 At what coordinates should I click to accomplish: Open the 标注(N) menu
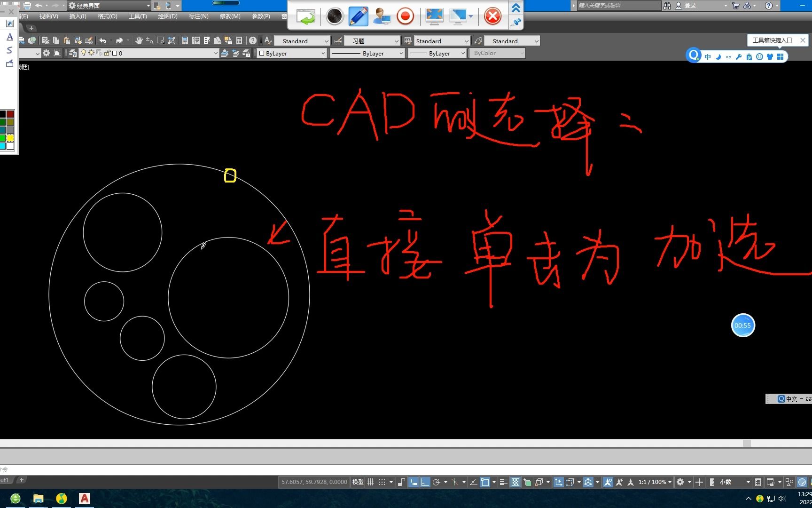tap(198, 16)
